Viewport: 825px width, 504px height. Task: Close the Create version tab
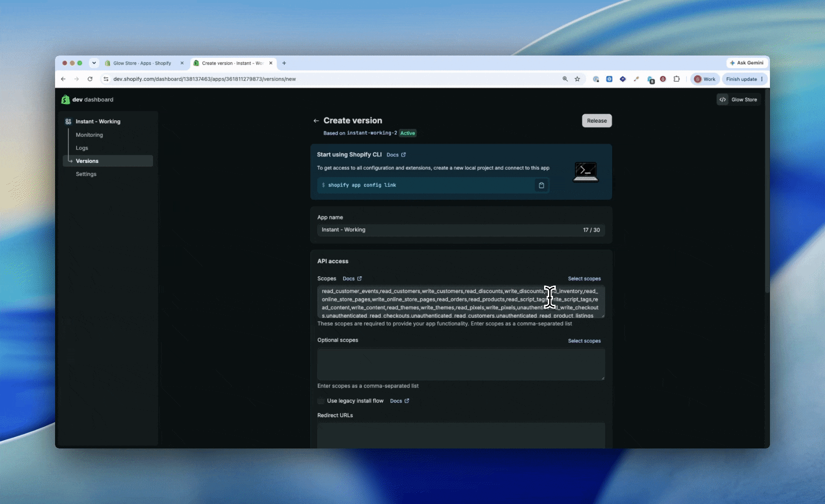[x=271, y=63]
